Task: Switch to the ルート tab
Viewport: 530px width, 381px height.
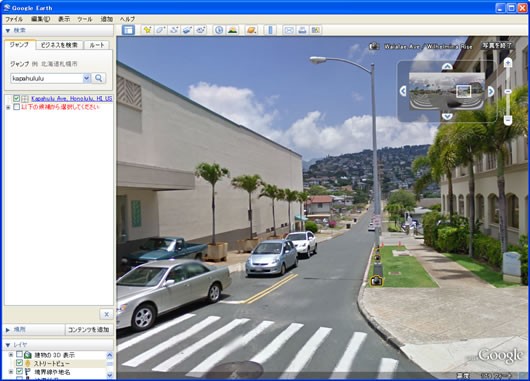Action: pos(97,45)
